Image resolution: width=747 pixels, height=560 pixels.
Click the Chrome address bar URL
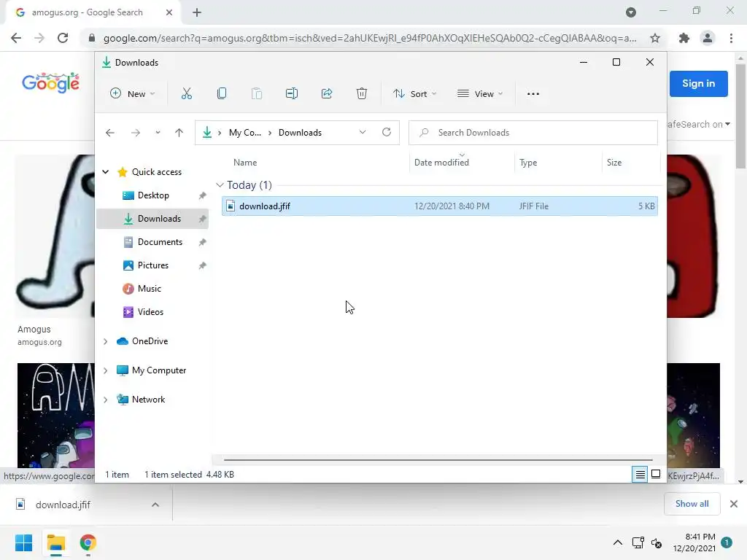pyautogui.click(x=370, y=38)
